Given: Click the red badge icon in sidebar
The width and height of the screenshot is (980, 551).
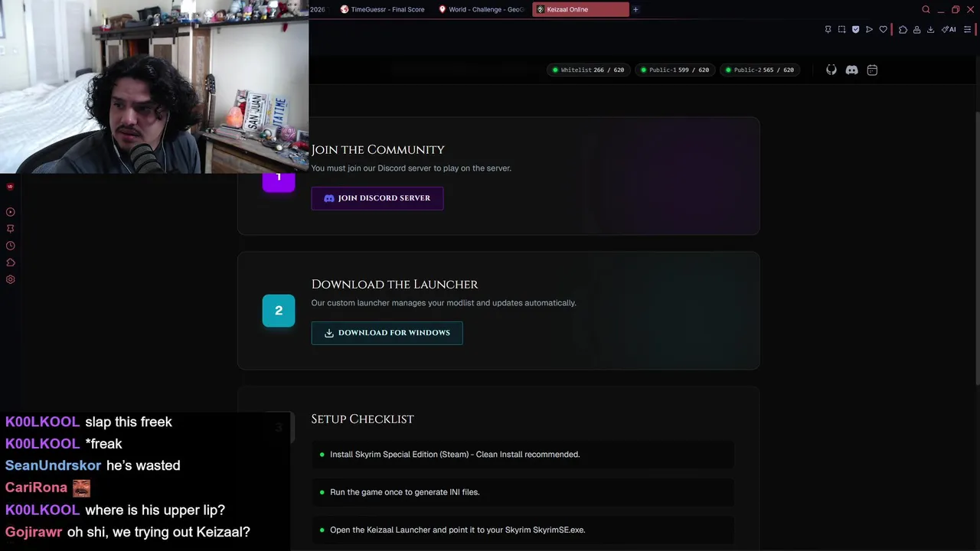Looking at the screenshot, I should 10,187.
